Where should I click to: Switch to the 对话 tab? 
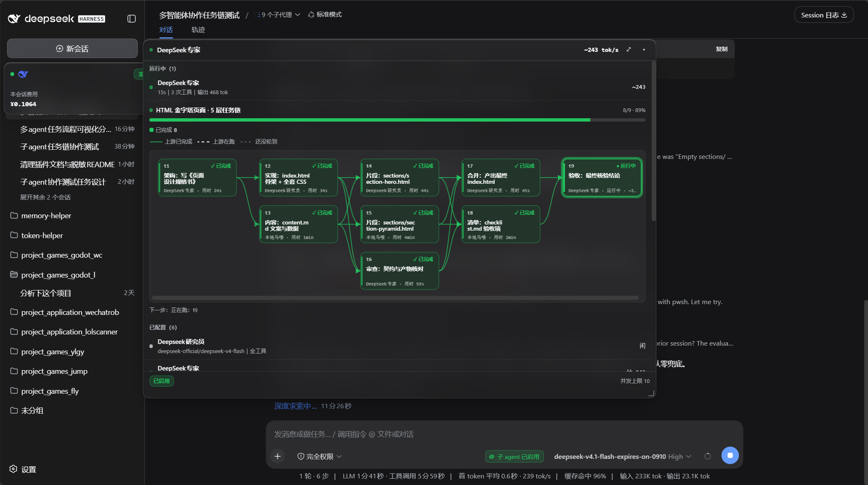[166, 30]
